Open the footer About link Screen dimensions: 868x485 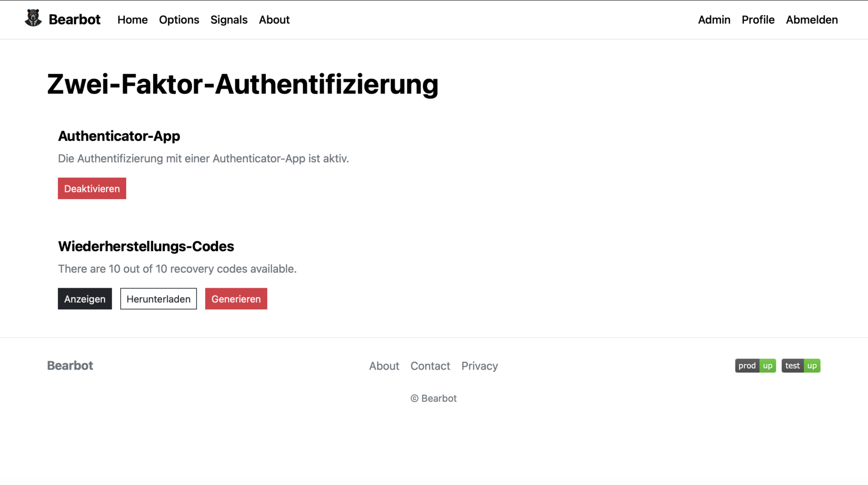(x=384, y=366)
